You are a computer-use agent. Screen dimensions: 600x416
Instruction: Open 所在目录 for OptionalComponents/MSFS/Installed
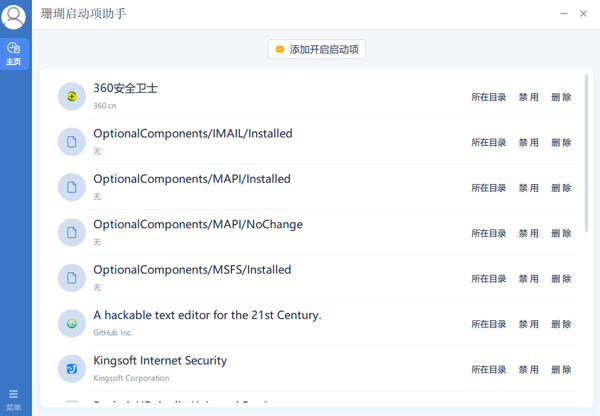tap(489, 279)
